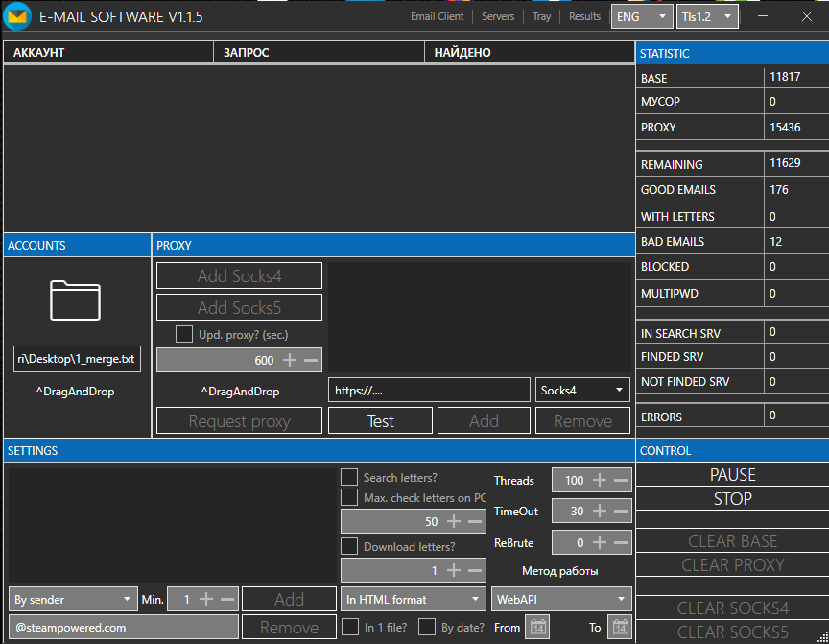
Task: Increase Threads value with plus
Action: (x=599, y=480)
